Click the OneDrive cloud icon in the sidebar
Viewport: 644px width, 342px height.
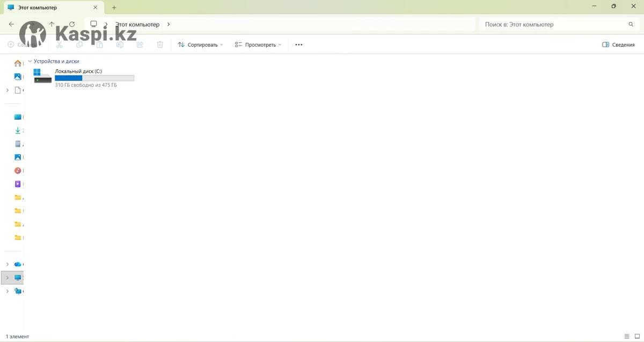click(x=18, y=264)
